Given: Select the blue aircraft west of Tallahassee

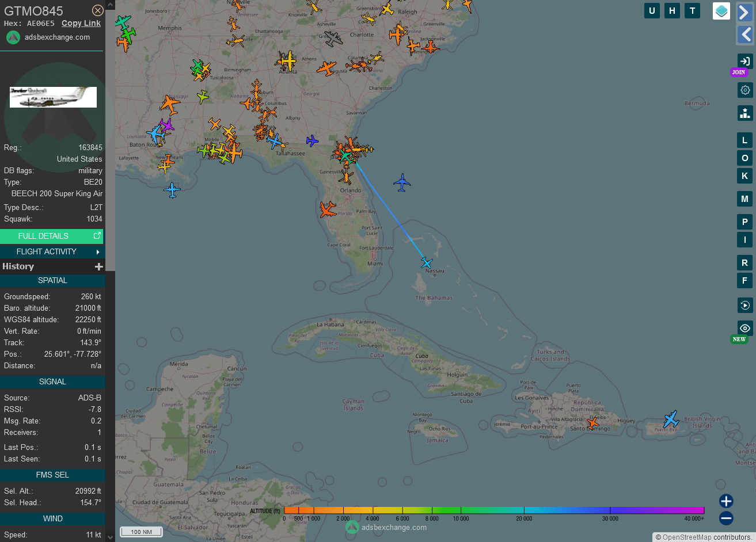Looking at the screenshot, I should pos(275,140).
